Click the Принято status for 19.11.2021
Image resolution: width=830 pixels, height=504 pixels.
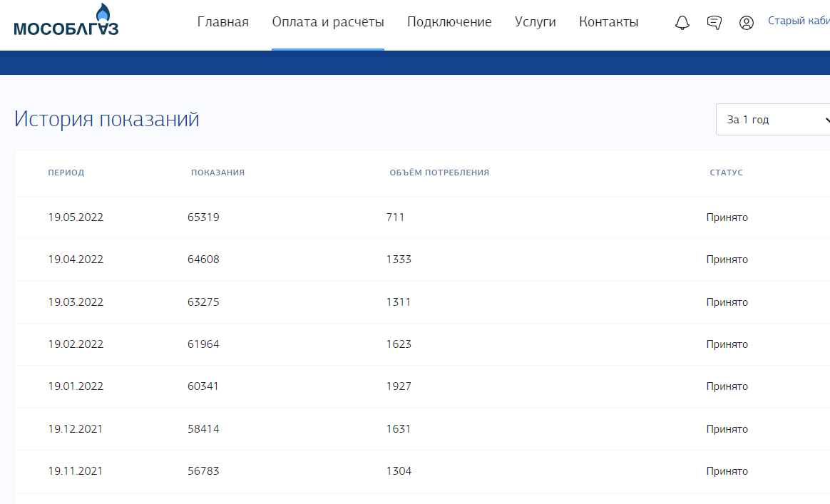tap(727, 471)
